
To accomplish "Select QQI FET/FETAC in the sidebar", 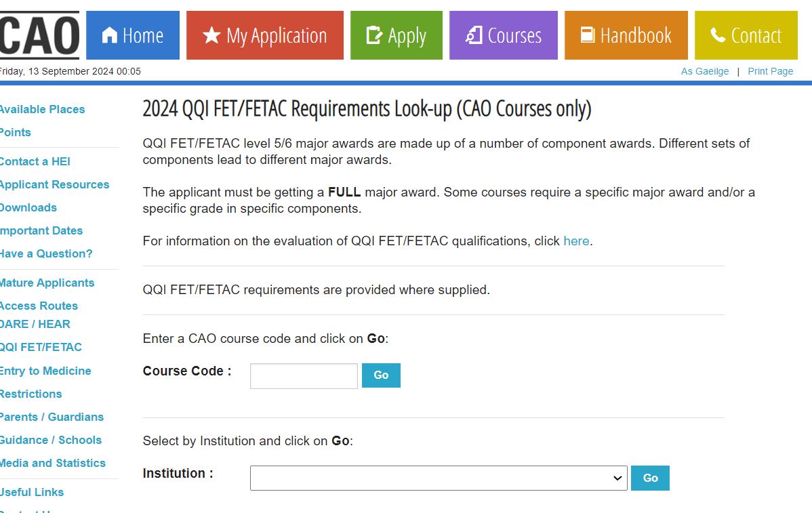I will 41,347.
